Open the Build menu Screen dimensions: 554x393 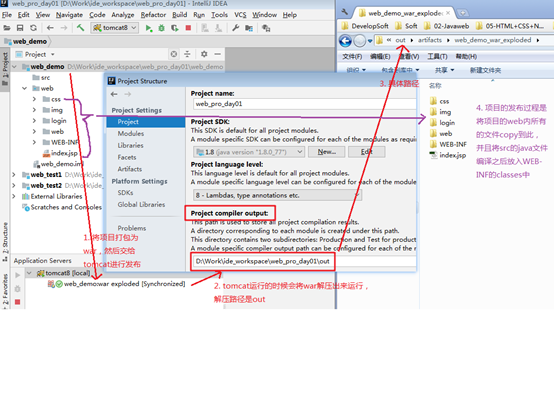click(179, 15)
